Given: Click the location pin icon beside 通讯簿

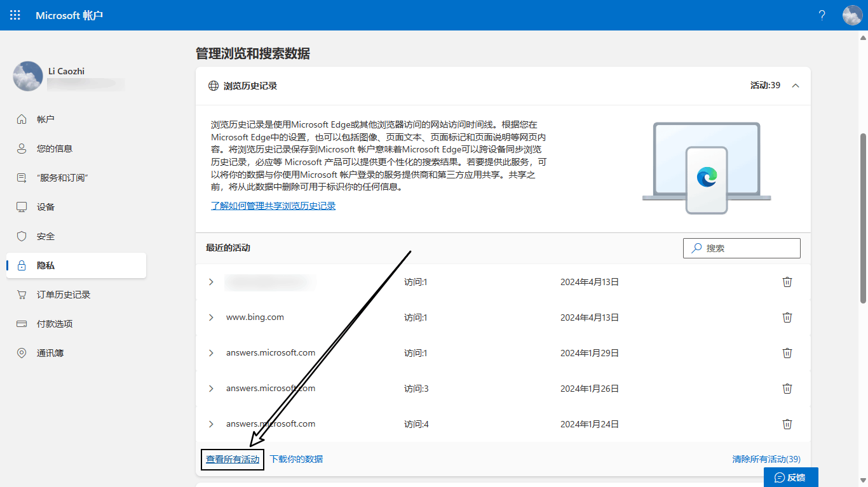Looking at the screenshot, I should point(22,353).
